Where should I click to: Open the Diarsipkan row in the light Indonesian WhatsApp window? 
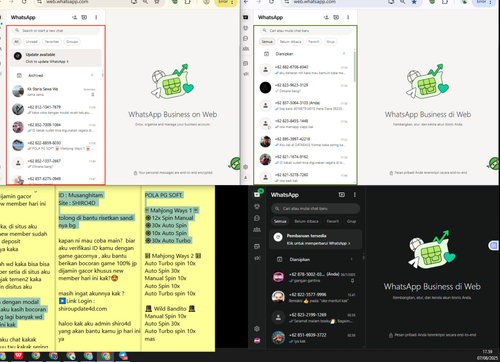click(304, 54)
